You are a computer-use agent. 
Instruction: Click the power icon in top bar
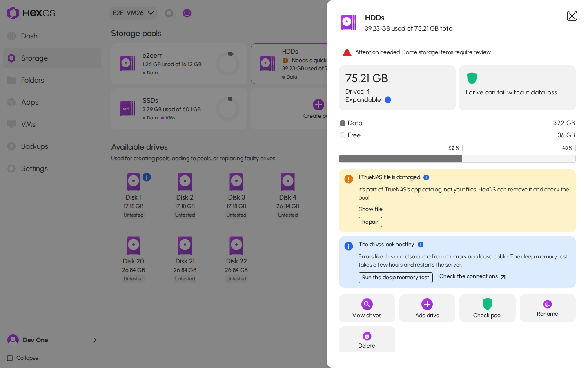click(187, 13)
